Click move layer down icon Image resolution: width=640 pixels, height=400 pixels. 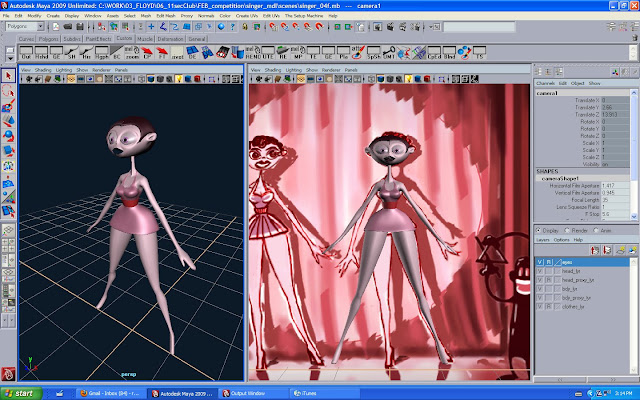point(607,250)
